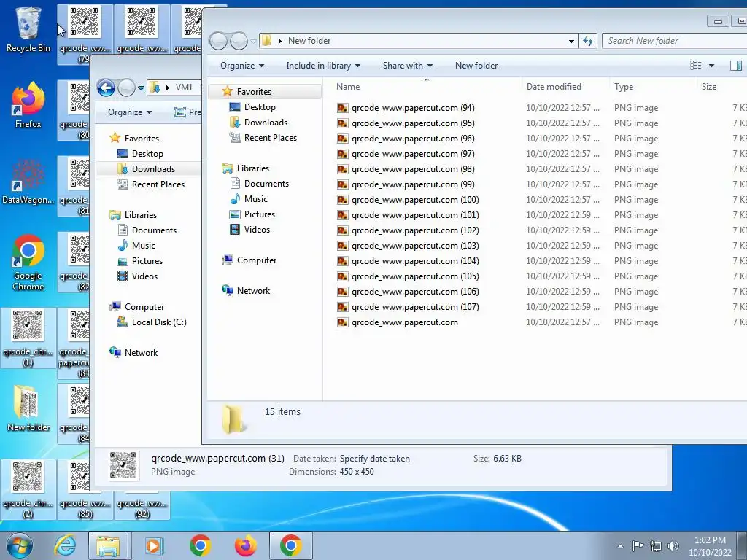The width and height of the screenshot is (747, 560).
Task: Select file qrcode_www.papercut.com (97)
Action: (413, 154)
